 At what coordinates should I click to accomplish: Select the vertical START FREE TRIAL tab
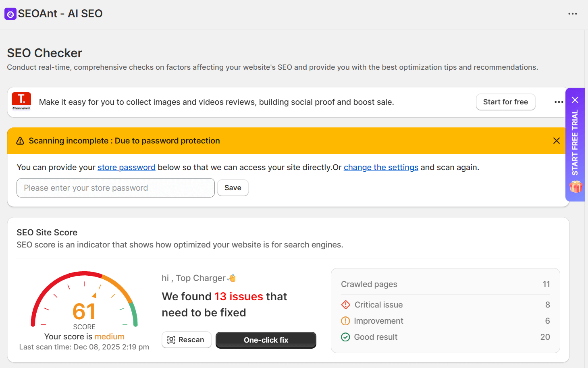click(x=575, y=143)
